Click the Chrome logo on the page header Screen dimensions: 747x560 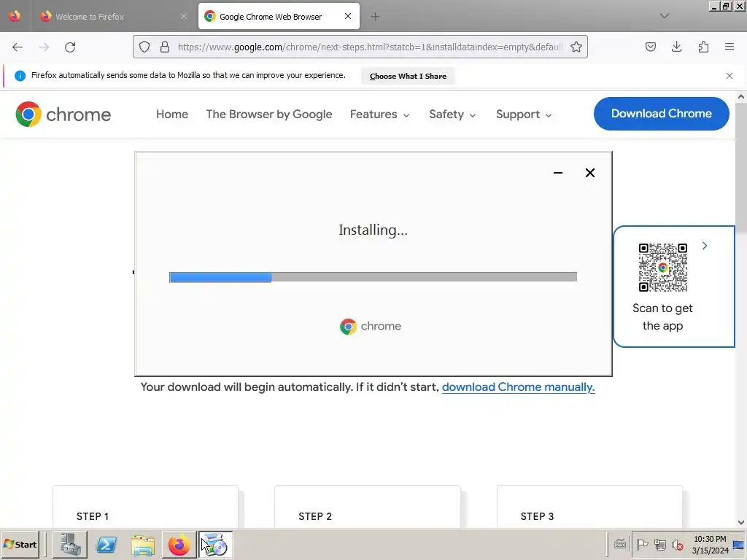click(x=63, y=114)
